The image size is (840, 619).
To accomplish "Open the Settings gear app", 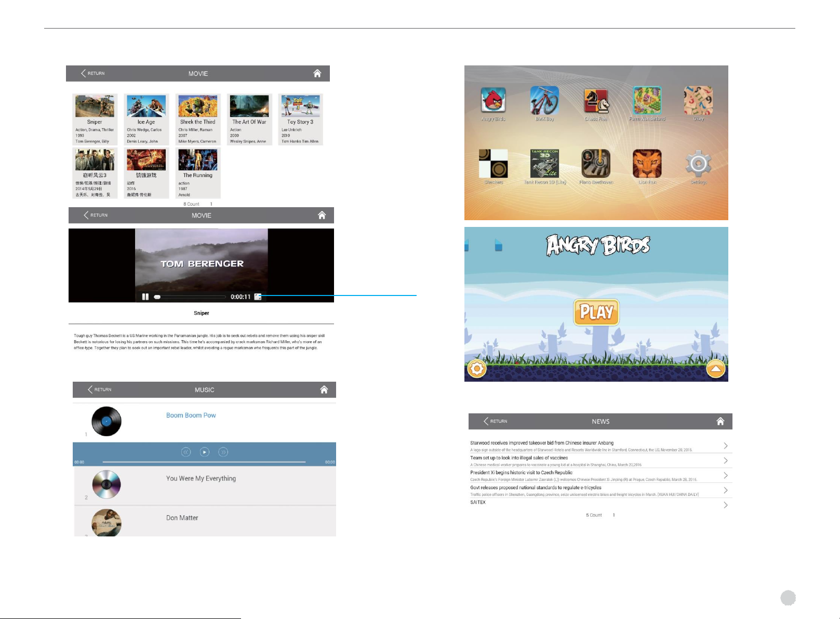I will [x=698, y=164].
